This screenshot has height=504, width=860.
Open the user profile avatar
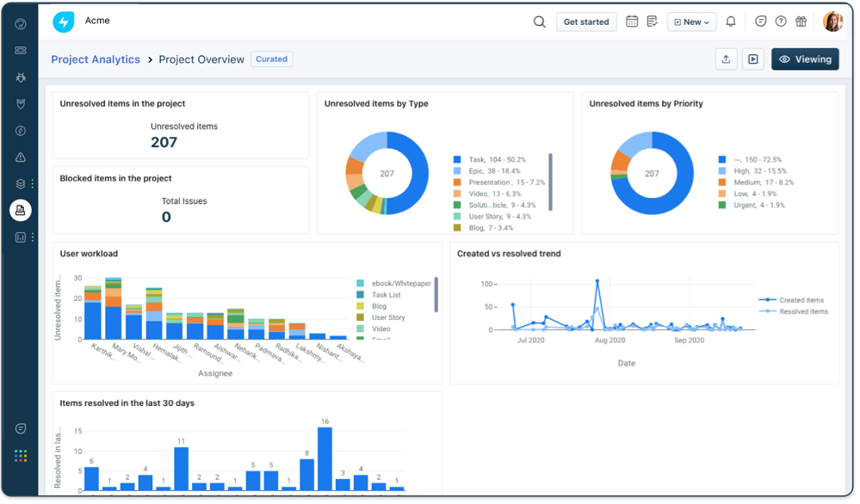(x=833, y=22)
